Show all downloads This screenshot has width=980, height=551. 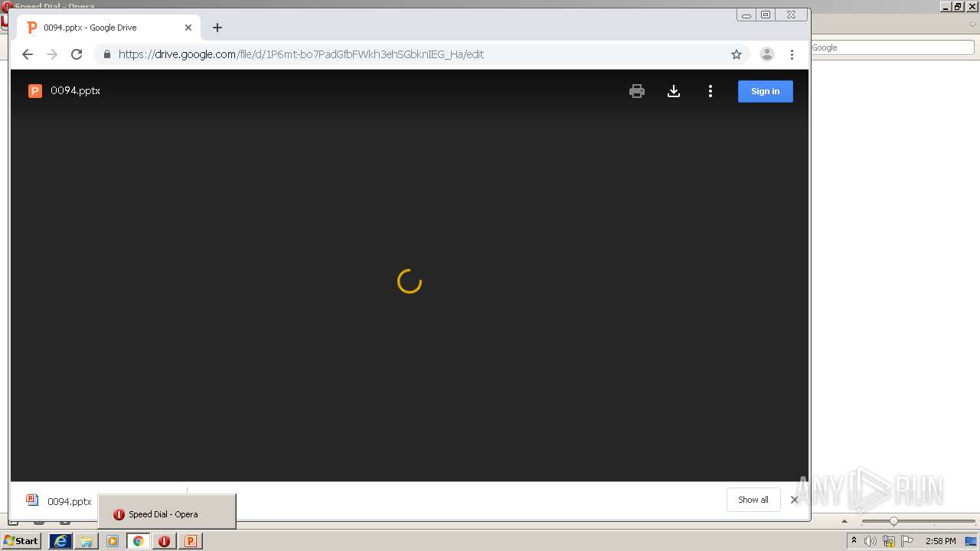coord(753,500)
